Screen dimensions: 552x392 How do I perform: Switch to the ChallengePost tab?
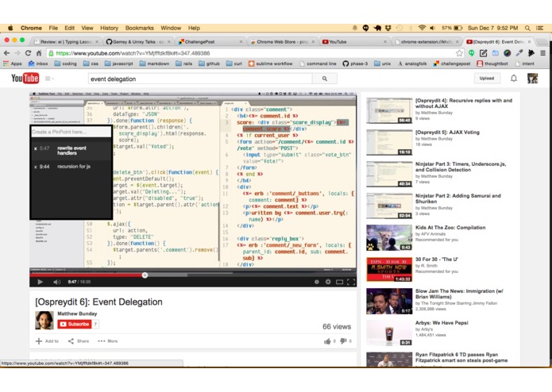coord(210,42)
